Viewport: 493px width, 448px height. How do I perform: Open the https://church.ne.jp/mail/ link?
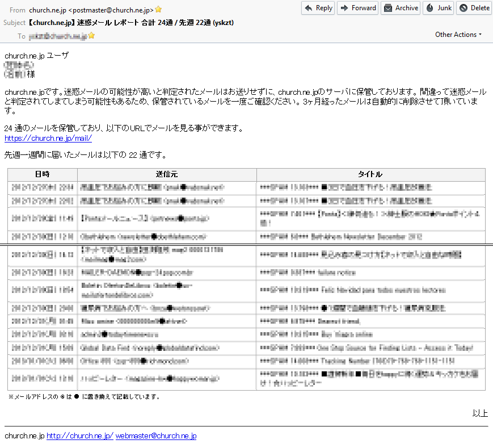(x=48, y=139)
